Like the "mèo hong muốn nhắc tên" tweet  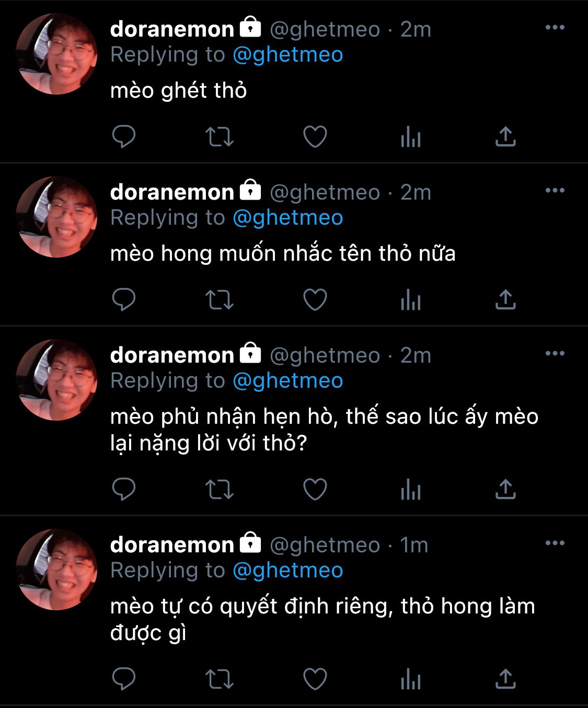(315, 300)
